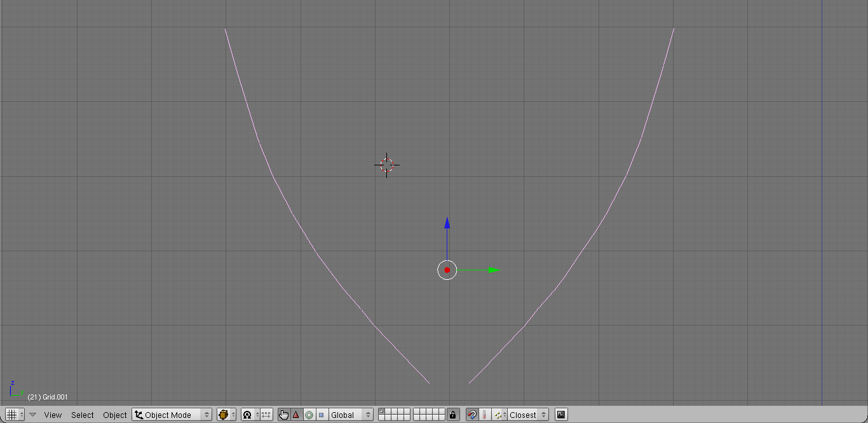Toggle the layer lock padlock icon
This screenshot has height=423, width=868.
(452, 415)
